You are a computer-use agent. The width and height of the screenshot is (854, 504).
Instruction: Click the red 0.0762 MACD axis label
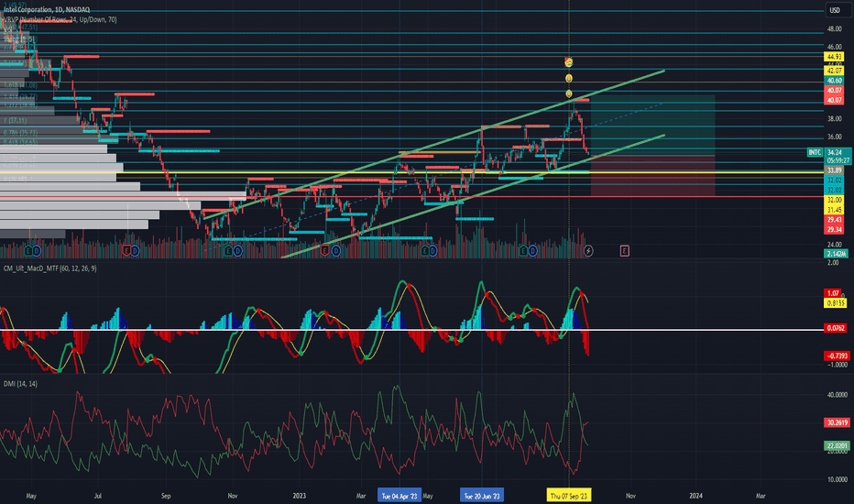coord(836,328)
